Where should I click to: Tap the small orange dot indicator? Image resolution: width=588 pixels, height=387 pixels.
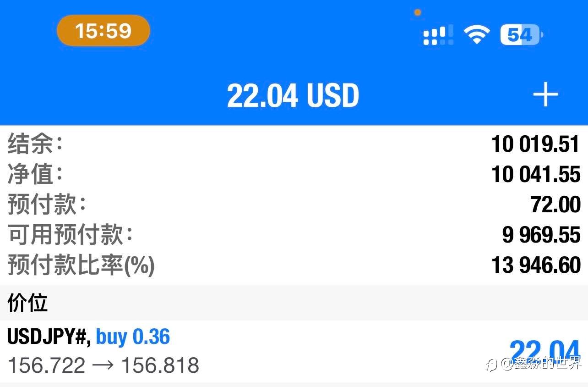[x=417, y=12]
